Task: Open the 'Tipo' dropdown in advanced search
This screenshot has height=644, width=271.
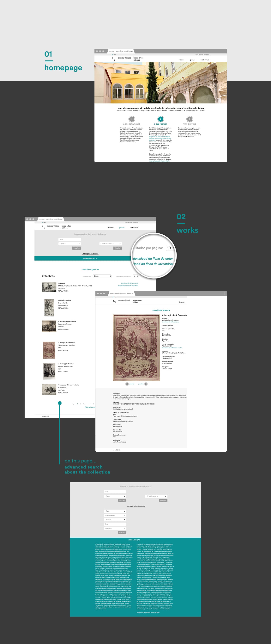Action: point(115,511)
